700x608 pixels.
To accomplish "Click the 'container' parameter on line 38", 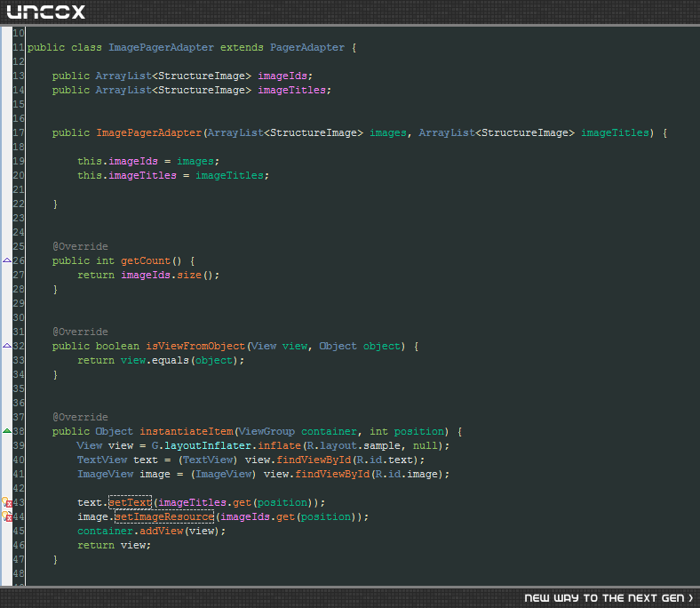I will click(329, 431).
